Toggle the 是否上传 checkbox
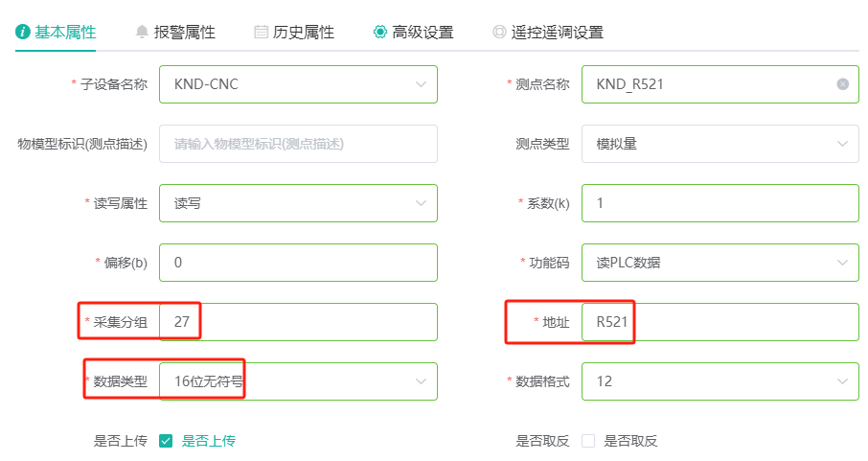This screenshot has height=461, width=868. tap(166, 441)
